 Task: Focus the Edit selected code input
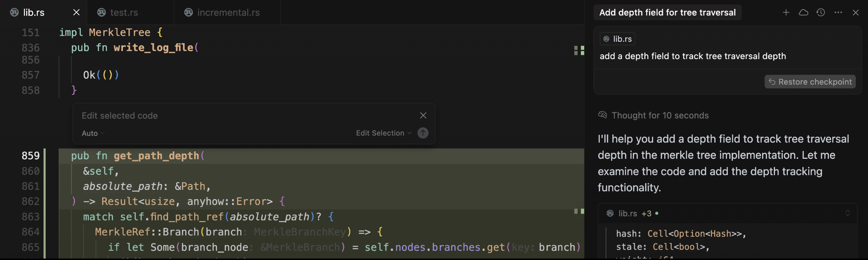(x=247, y=116)
